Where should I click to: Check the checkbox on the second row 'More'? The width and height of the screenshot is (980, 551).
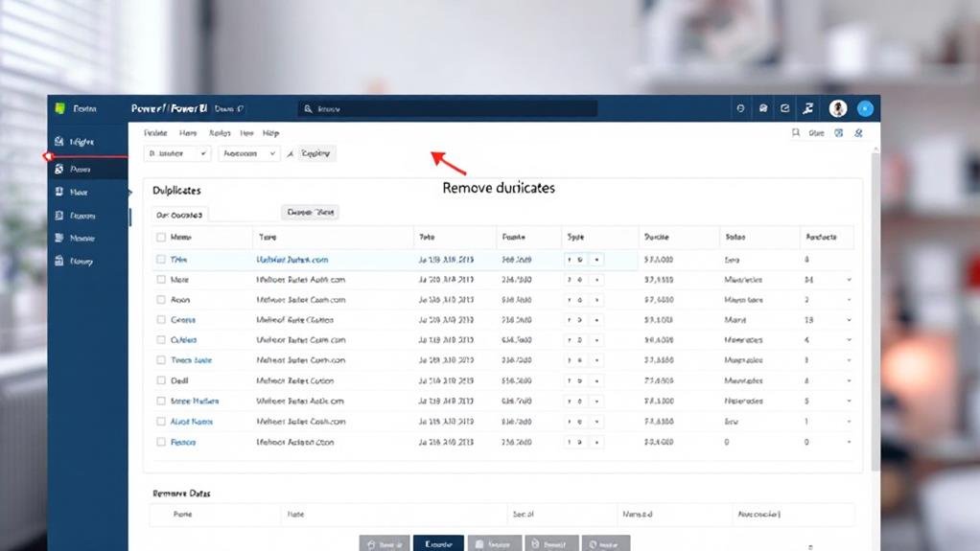click(161, 280)
